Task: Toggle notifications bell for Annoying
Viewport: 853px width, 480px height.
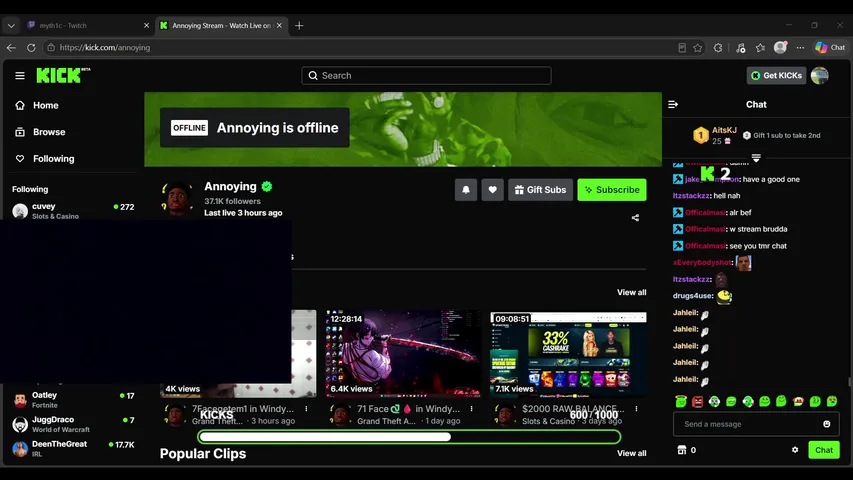Action: tap(466, 190)
